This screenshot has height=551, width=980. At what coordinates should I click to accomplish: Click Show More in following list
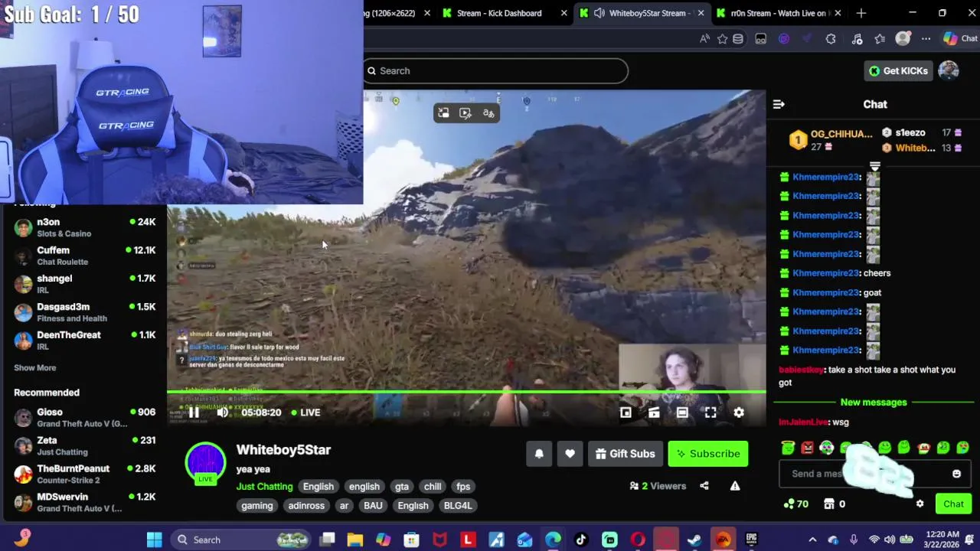coord(35,368)
